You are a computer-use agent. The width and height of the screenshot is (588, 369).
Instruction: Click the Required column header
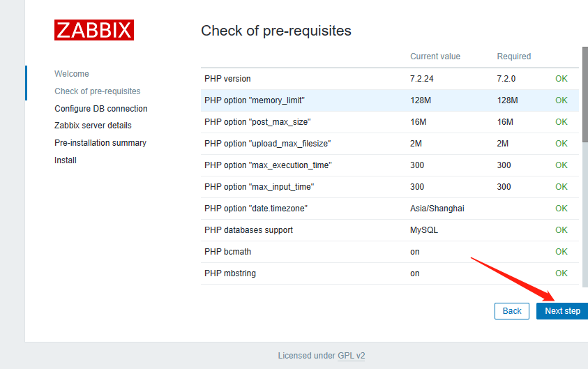point(514,57)
